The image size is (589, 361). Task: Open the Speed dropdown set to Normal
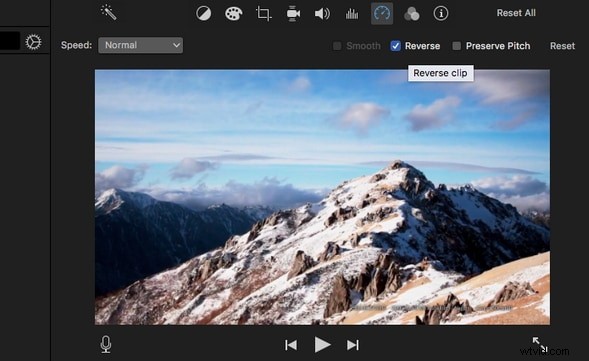pos(140,45)
